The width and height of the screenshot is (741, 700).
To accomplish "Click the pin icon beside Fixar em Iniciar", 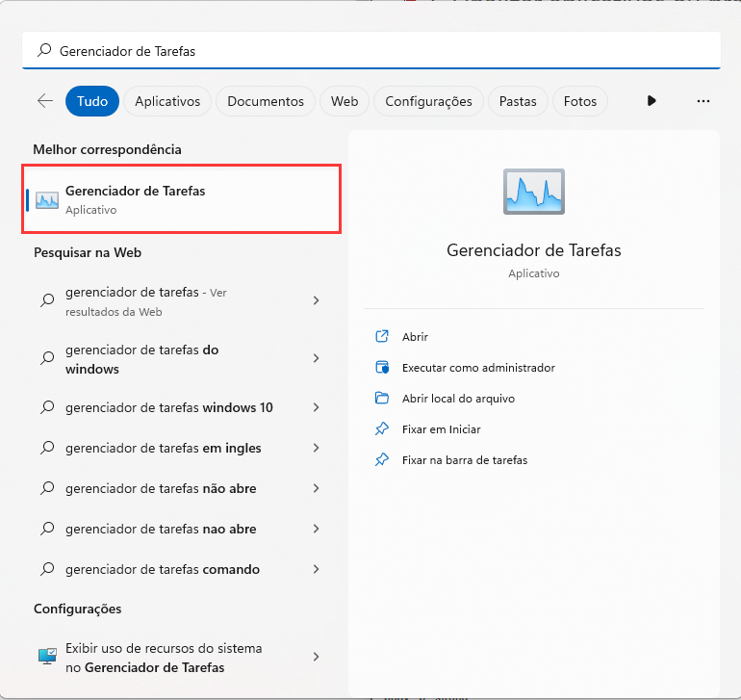I will point(382,428).
